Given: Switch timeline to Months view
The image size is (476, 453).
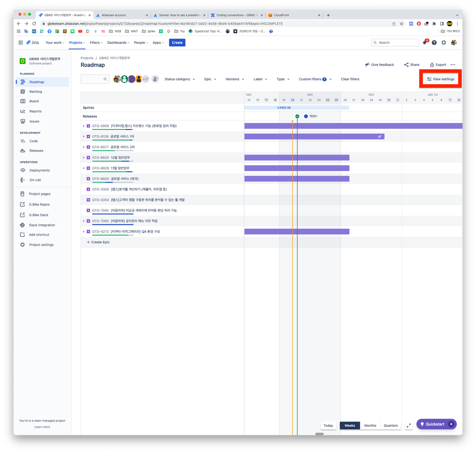Looking at the screenshot, I should 370,426.
